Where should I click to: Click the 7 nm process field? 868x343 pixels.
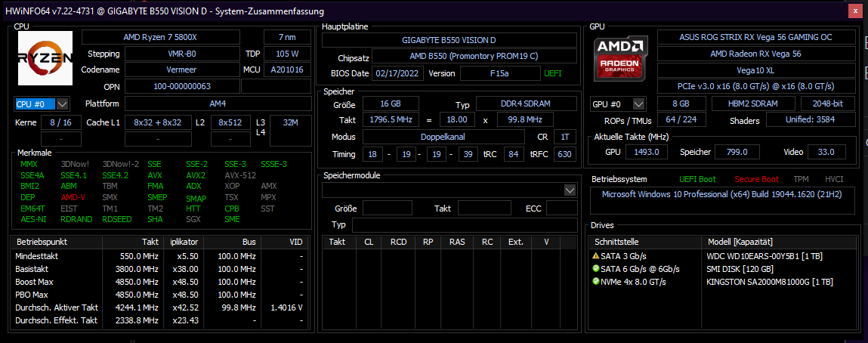(287, 37)
